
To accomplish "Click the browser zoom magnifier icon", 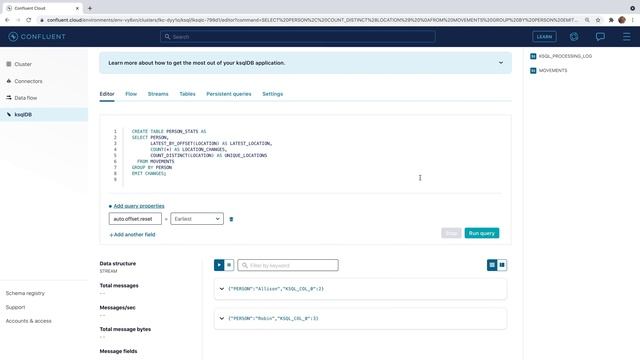I will pyautogui.click(x=587, y=20).
